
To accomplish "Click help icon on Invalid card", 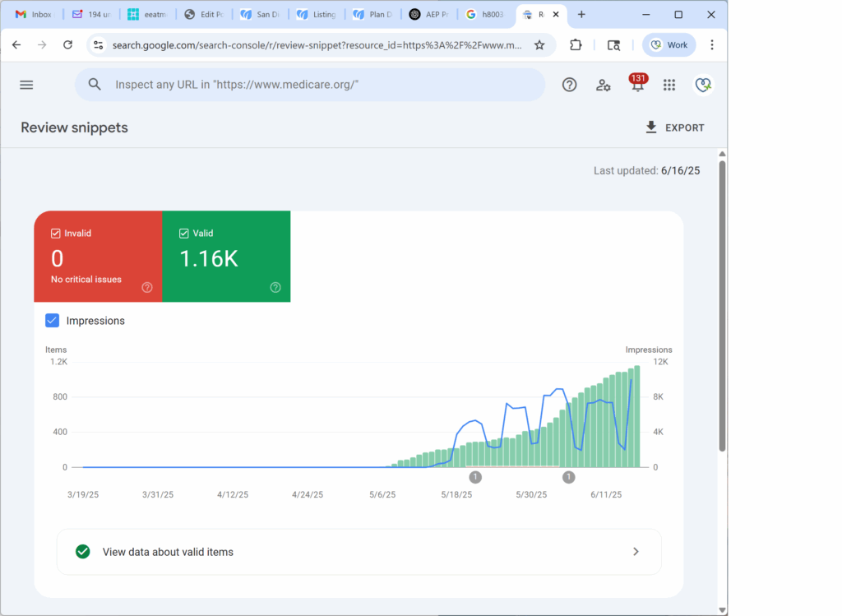I will point(147,287).
